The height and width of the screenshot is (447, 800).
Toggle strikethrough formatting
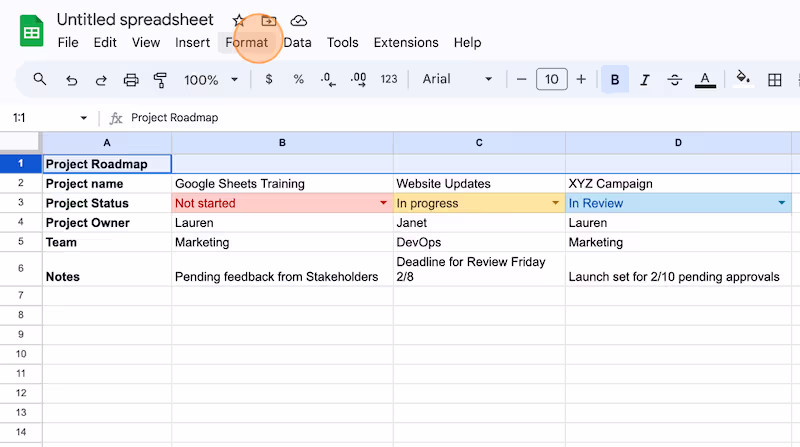click(674, 80)
